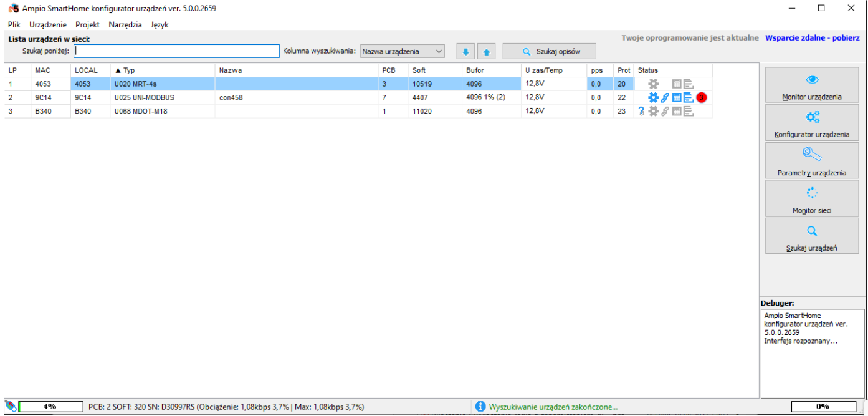This screenshot has width=868, height=416.
Task: Click the blue up-arrow search button
Action: pos(487,52)
